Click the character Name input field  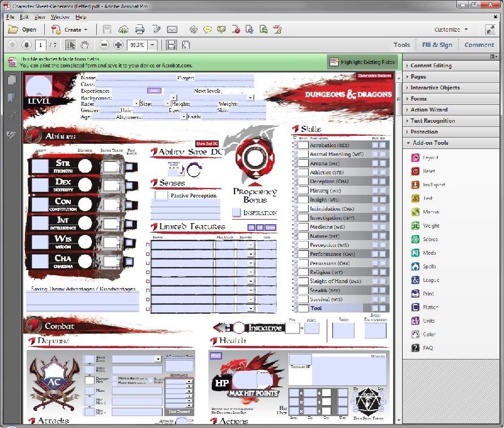136,78
